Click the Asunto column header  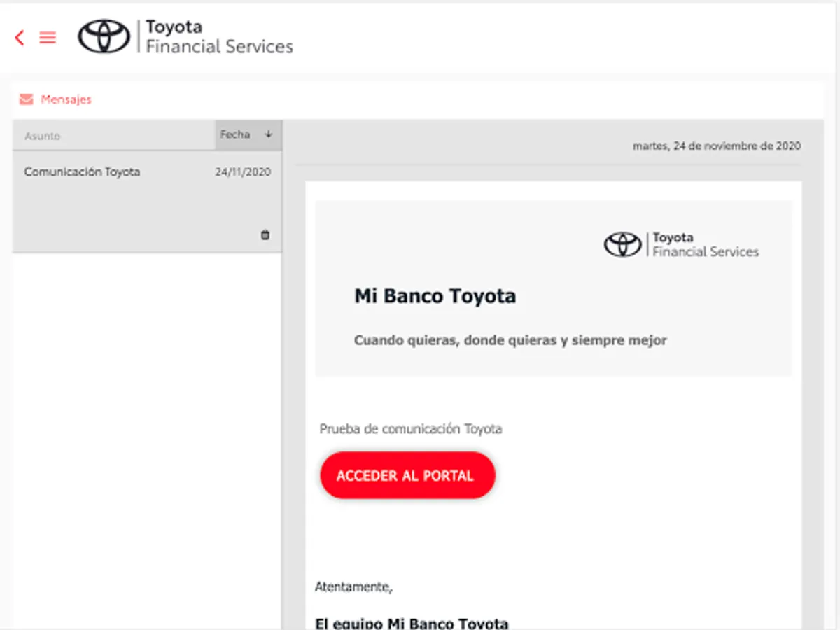pos(113,136)
